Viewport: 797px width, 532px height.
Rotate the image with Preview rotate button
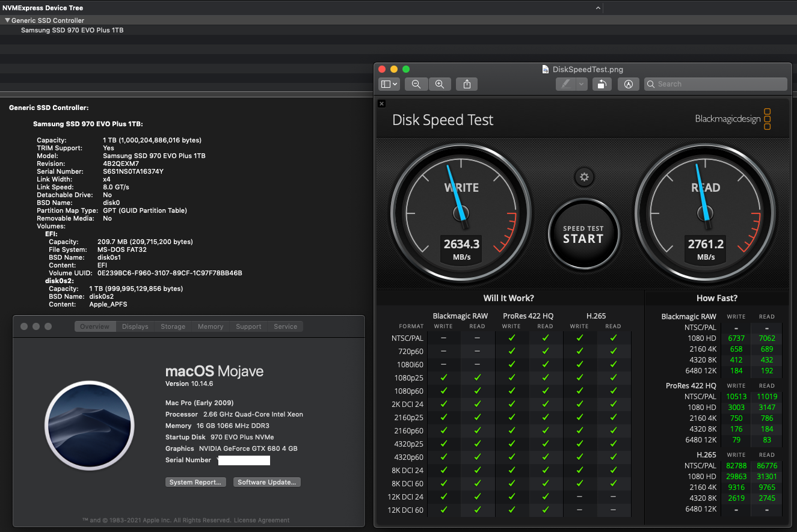(602, 84)
